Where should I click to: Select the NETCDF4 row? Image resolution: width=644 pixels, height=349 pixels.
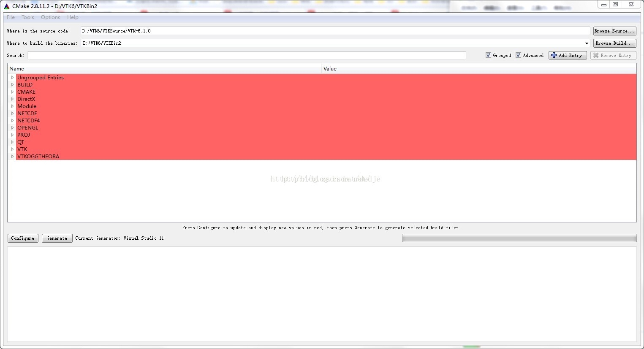click(326, 121)
